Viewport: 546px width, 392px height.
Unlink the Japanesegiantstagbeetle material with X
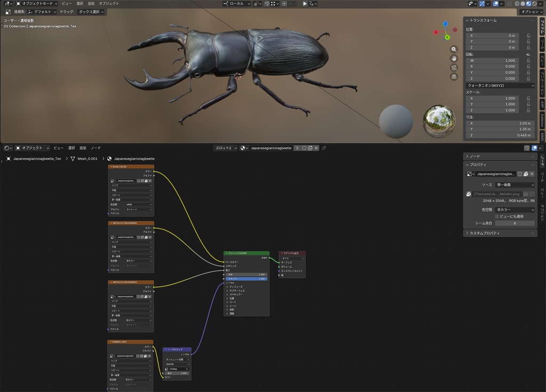point(316,148)
